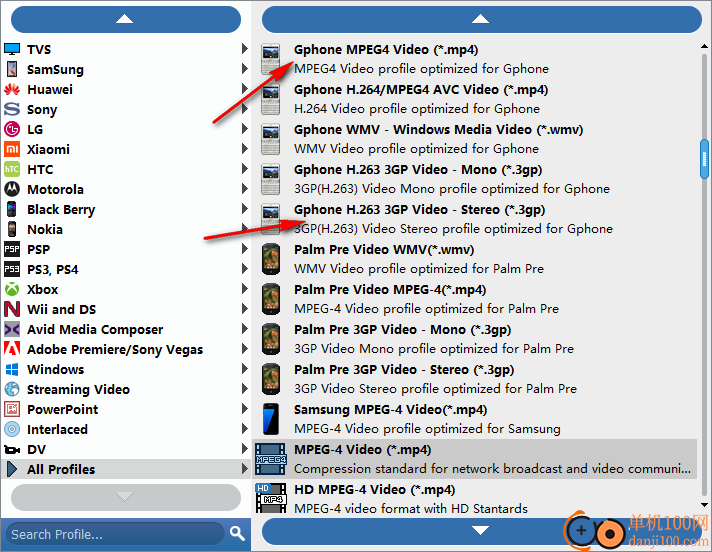712x552 pixels.
Task: Select Palm Pre 3GP Video - Mono profile
Action: (475, 339)
